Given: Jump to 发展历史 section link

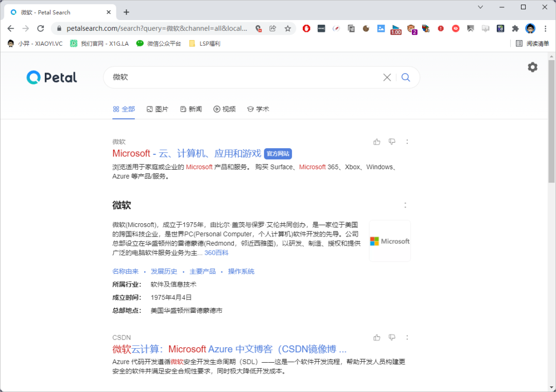Looking at the screenshot, I should [164, 271].
